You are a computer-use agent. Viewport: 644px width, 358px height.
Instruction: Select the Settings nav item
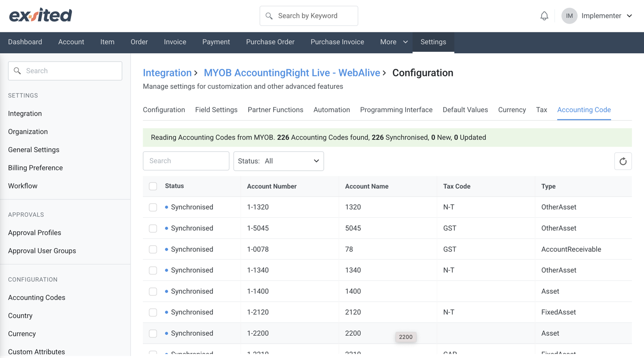[433, 42]
